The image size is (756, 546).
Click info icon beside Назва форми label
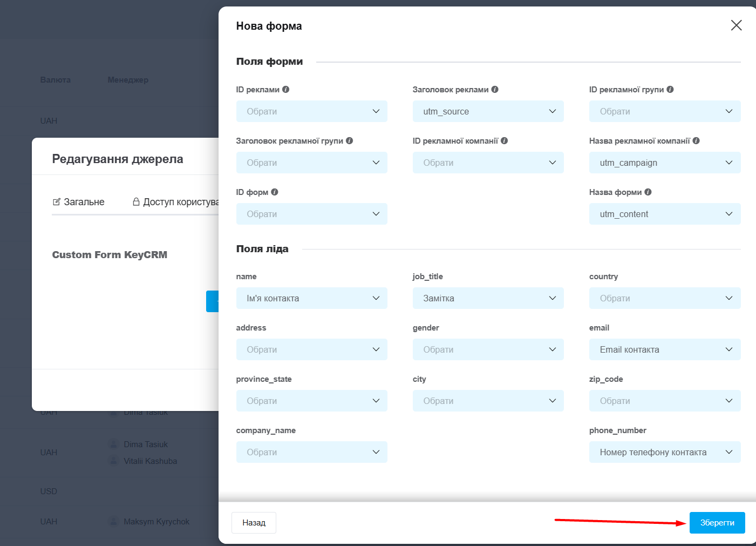(x=648, y=192)
